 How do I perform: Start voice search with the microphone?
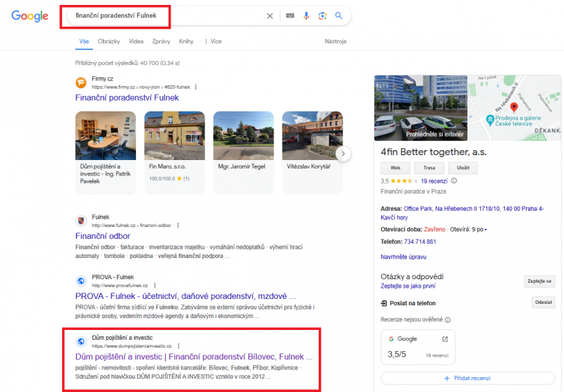click(x=306, y=16)
